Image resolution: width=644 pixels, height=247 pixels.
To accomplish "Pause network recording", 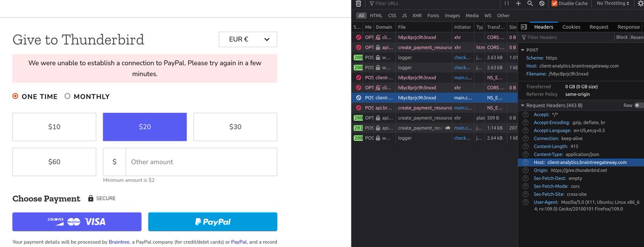I will coord(506,3).
